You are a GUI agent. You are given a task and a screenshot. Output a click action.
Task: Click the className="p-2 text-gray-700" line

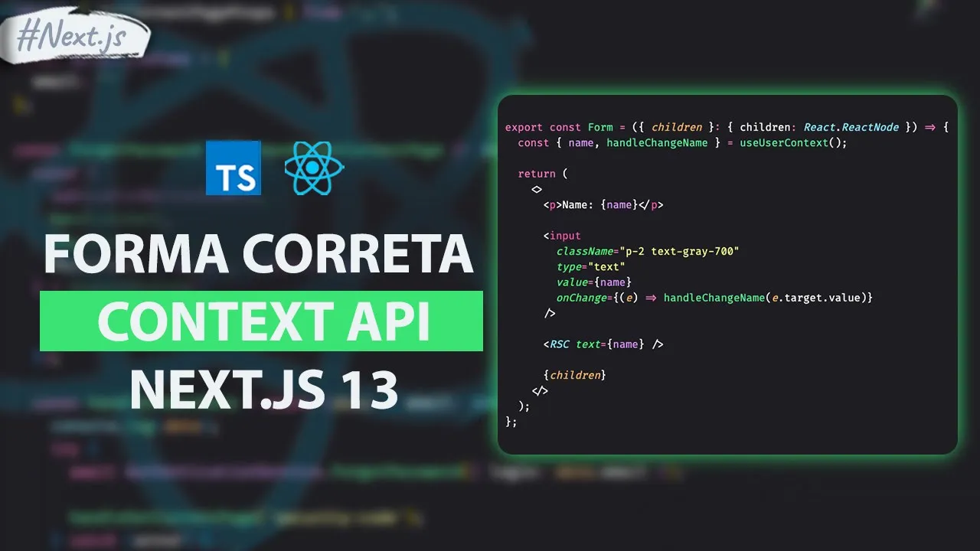[648, 251]
